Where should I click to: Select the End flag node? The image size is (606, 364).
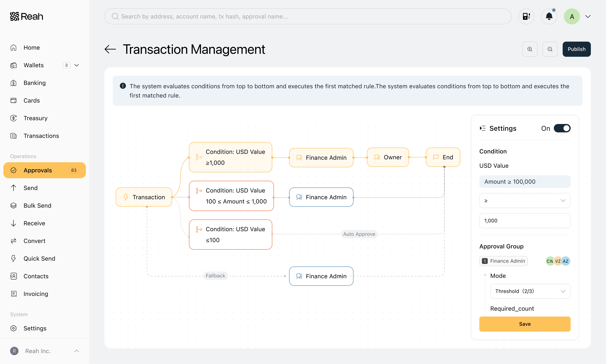tap(443, 157)
